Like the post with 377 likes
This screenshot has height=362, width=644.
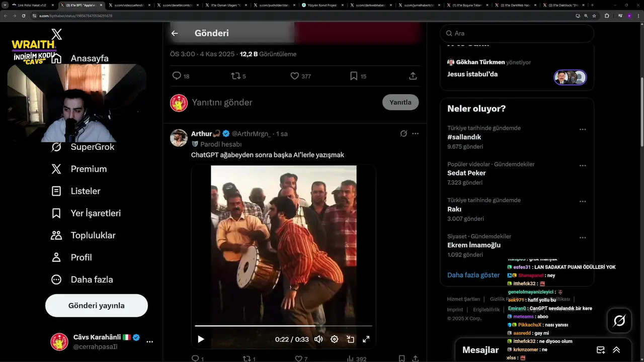point(295,76)
